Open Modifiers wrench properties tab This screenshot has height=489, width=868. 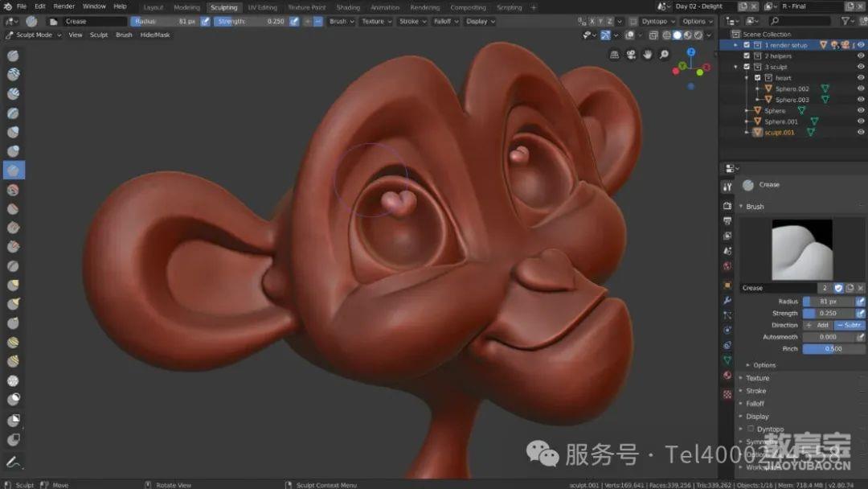pyautogui.click(x=727, y=300)
